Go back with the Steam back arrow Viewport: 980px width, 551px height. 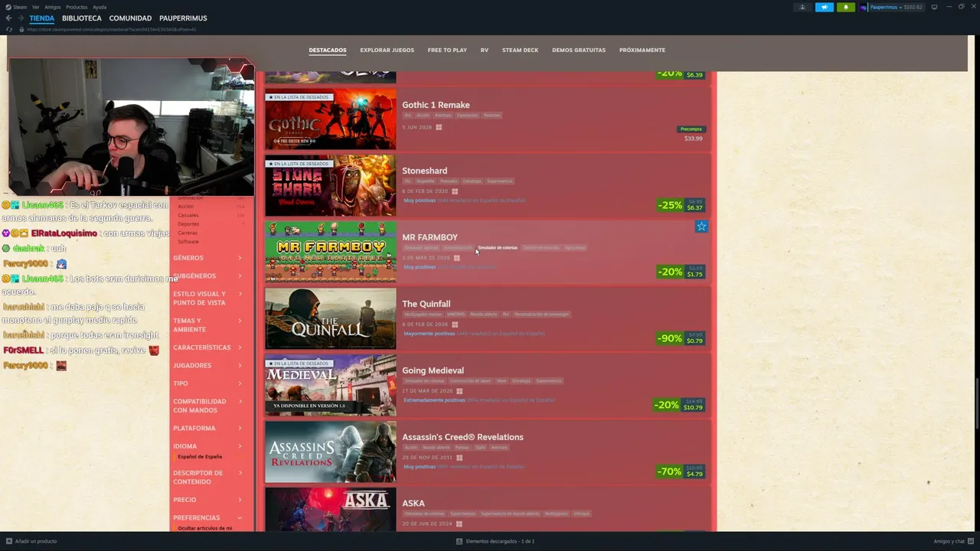click(x=9, y=18)
